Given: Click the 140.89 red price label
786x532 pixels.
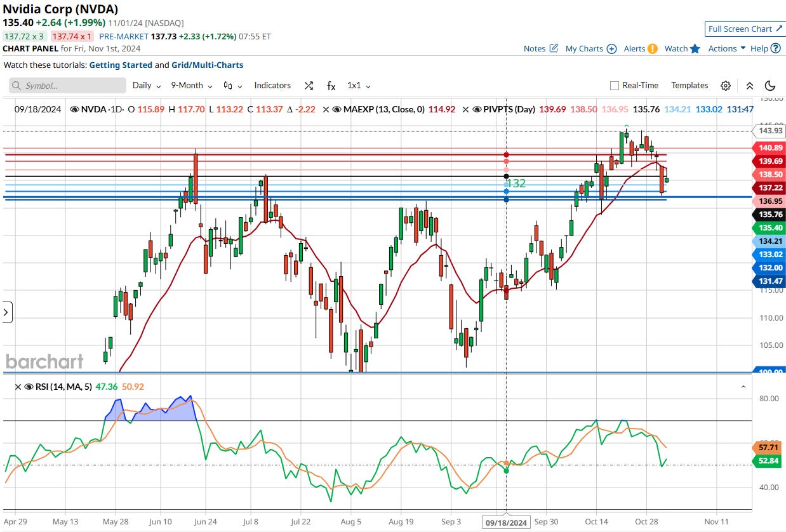Looking at the screenshot, I should [x=769, y=148].
